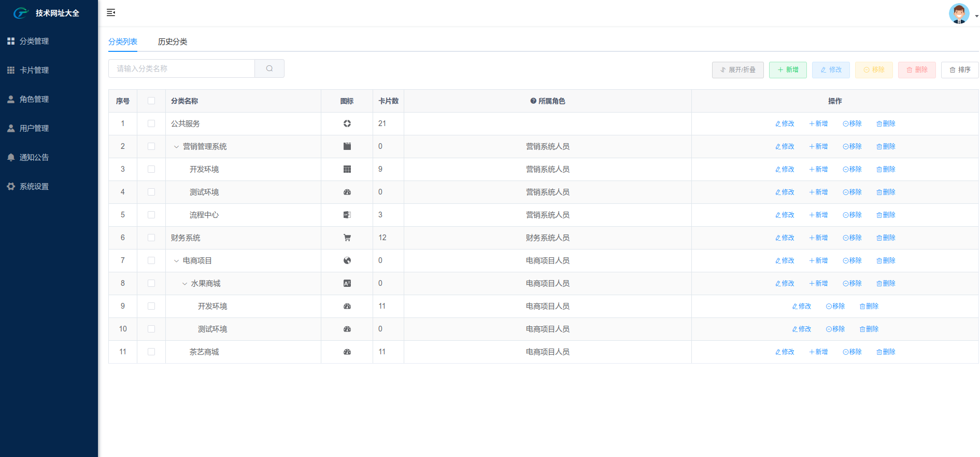Image resolution: width=980 pixels, height=457 pixels.
Task: Select the checkbox for 财务系统 row
Action: click(x=151, y=238)
